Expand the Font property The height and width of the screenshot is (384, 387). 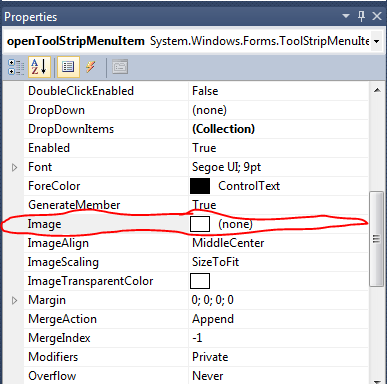click(x=14, y=167)
